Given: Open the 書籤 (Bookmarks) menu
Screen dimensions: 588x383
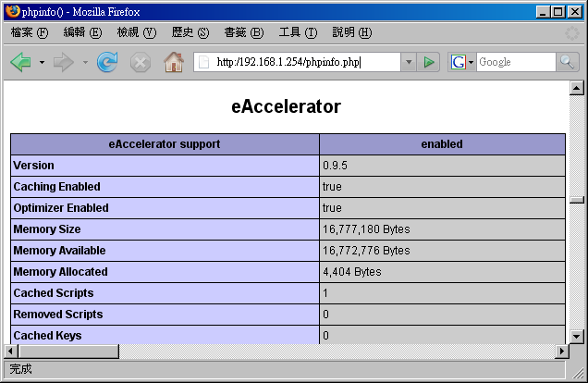Looking at the screenshot, I should pyautogui.click(x=243, y=32).
